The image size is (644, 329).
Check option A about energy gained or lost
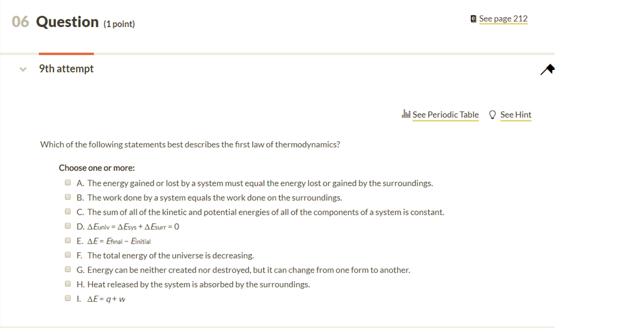coord(68,183)
